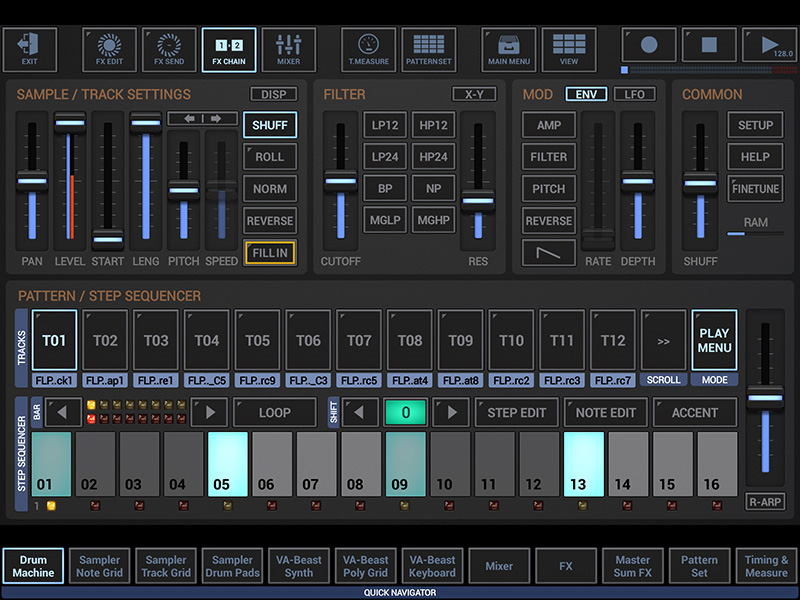Go to previous bar arrow

click(x=63, y=412)
